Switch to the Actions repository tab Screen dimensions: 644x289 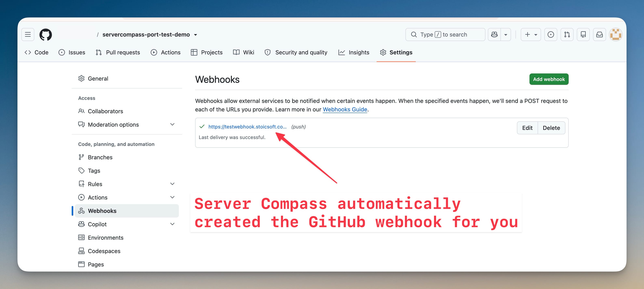click(165, 52)
